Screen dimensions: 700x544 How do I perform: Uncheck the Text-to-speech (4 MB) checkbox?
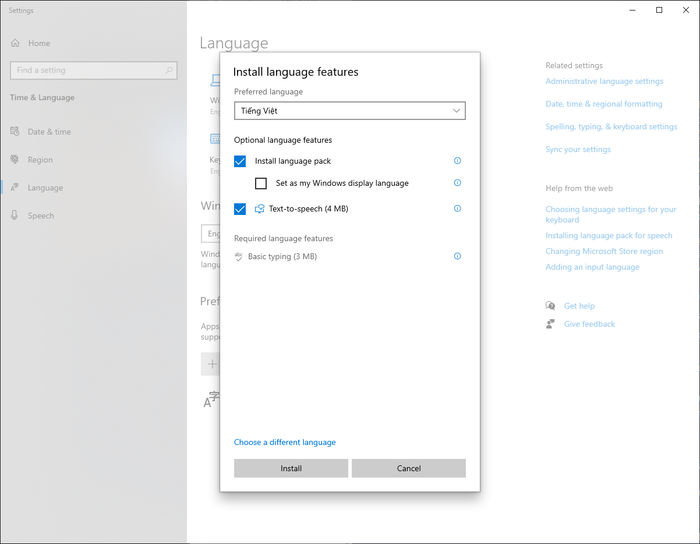pyautogui.click(x=240, y=209)
